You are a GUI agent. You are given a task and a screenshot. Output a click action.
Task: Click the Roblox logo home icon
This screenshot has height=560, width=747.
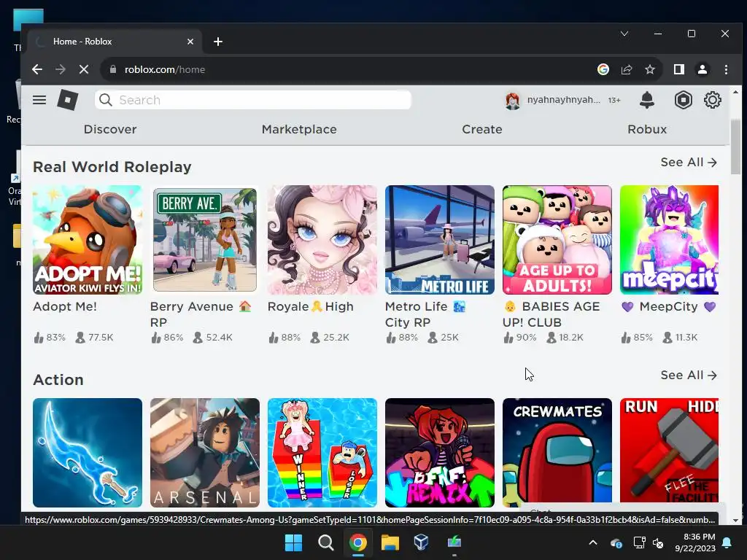tap(68, 100)
